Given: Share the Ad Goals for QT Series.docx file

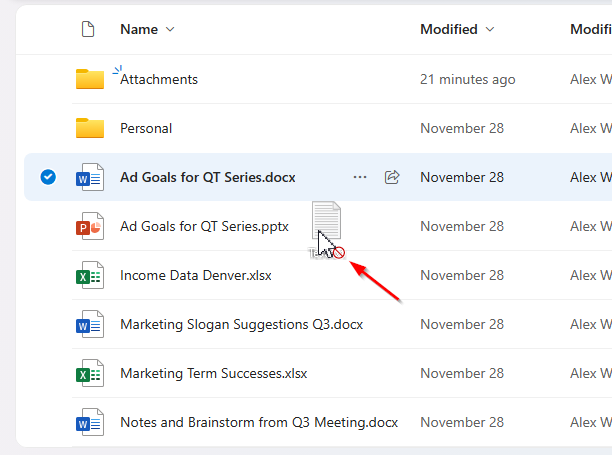Looking at the screenshot, I should [x=392, y=177].
